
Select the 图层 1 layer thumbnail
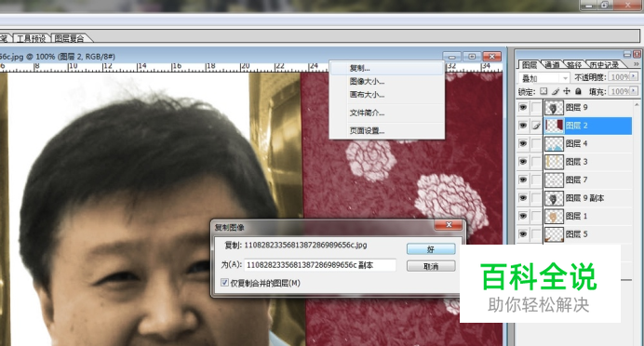(x=554, y=216)
